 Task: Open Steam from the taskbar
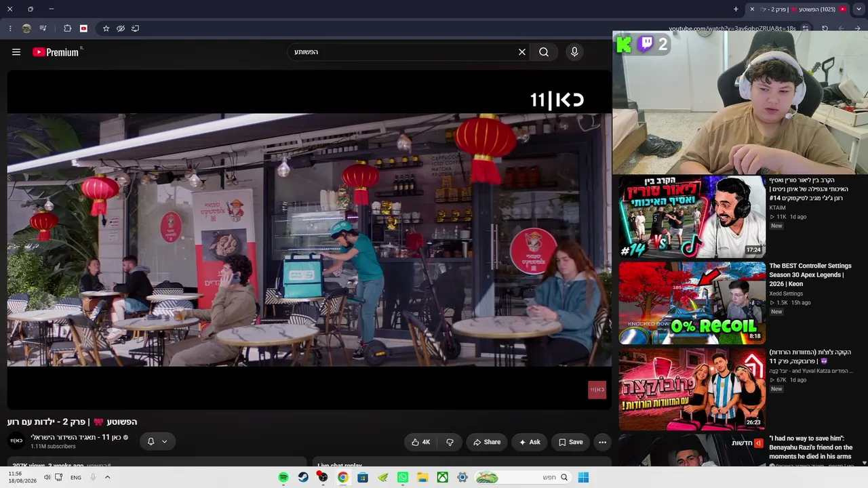[x=303, y=478]
